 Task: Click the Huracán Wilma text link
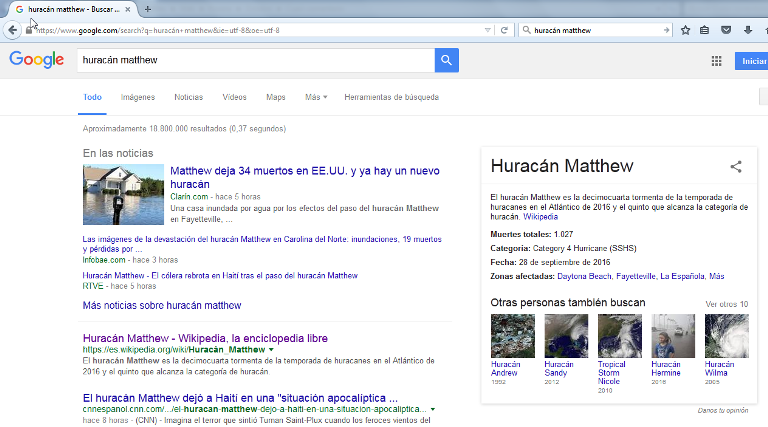point(720,368)
